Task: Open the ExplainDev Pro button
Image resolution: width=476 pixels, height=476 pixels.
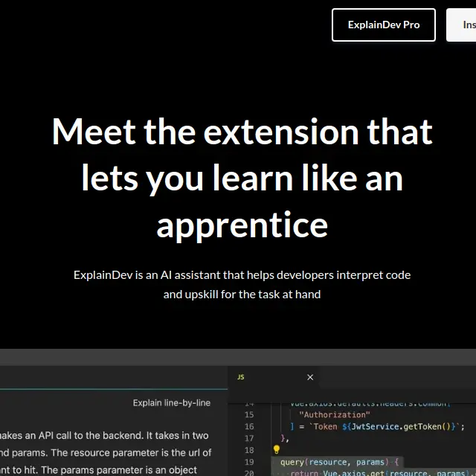Action: coord(384,25)
